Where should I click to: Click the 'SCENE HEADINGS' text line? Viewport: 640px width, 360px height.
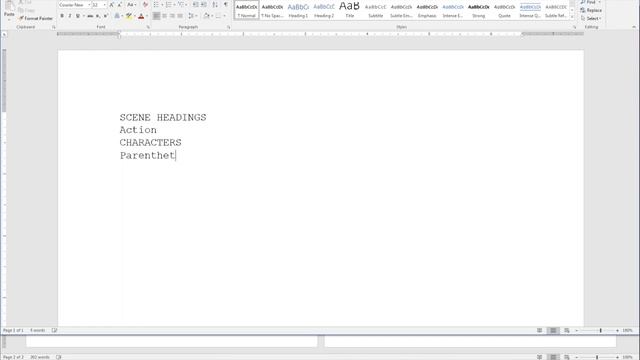pyautogui.click(x=163, y=118)
